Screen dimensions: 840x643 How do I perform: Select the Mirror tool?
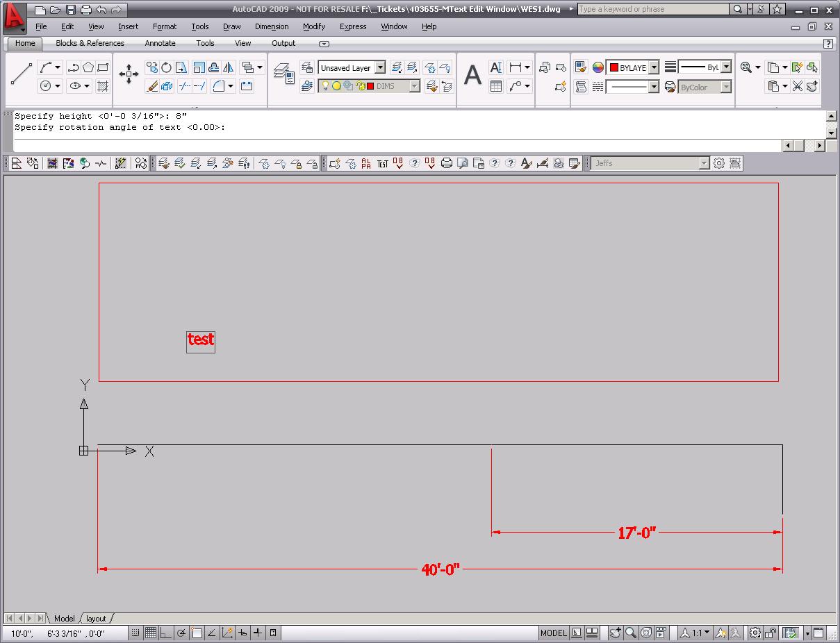[x=229, y=67]
